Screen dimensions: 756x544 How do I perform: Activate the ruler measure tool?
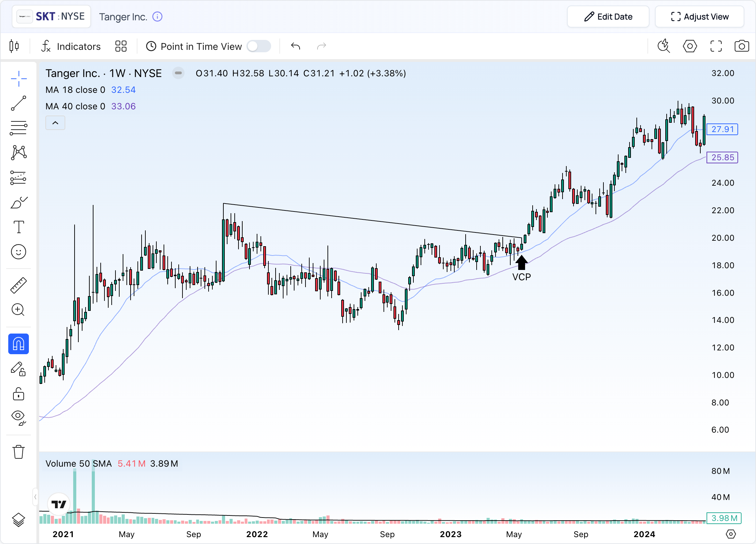click(19, 285)
